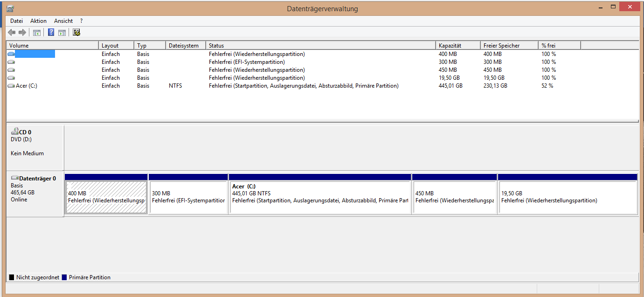This screenshot has width=644, height=297.
Task: Click drive icon in the 450 MB volume row
Action: pyautogui.click(x=11, y=70)
